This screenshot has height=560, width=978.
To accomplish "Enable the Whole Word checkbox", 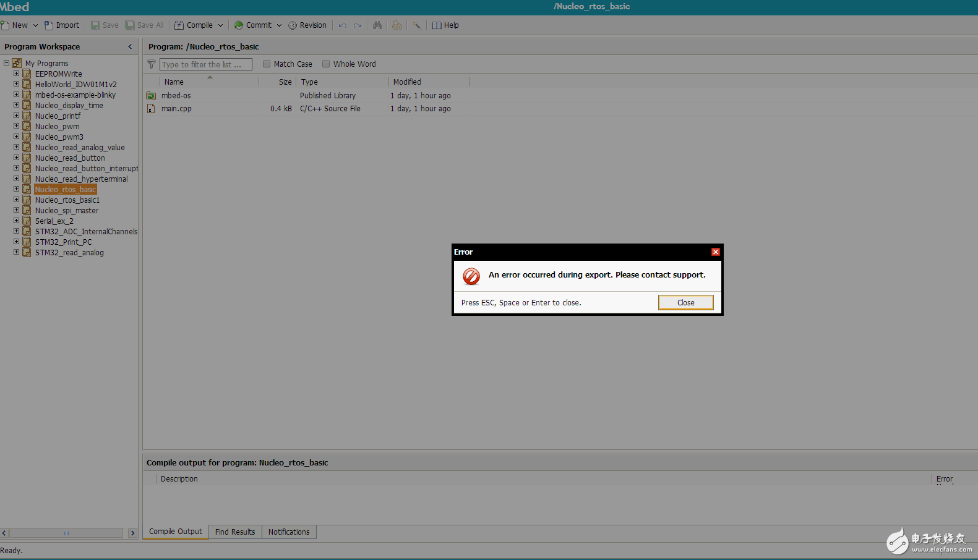I will [326, 64].
